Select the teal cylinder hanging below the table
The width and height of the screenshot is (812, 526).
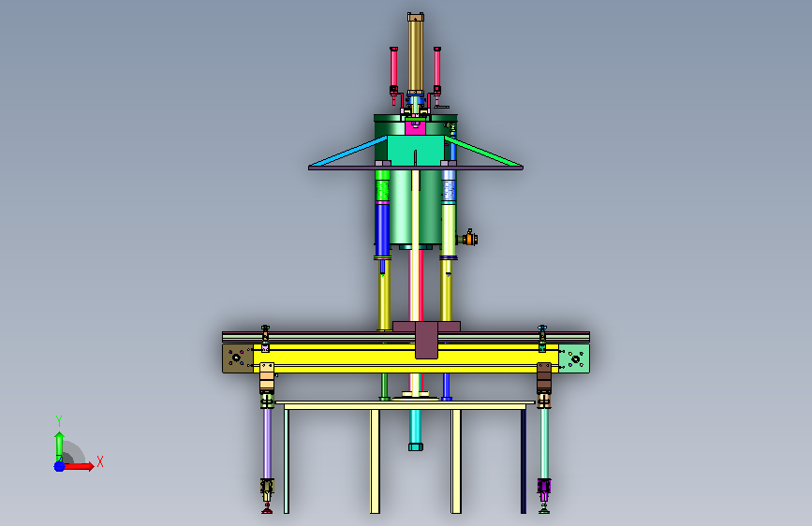click(415, 430)
